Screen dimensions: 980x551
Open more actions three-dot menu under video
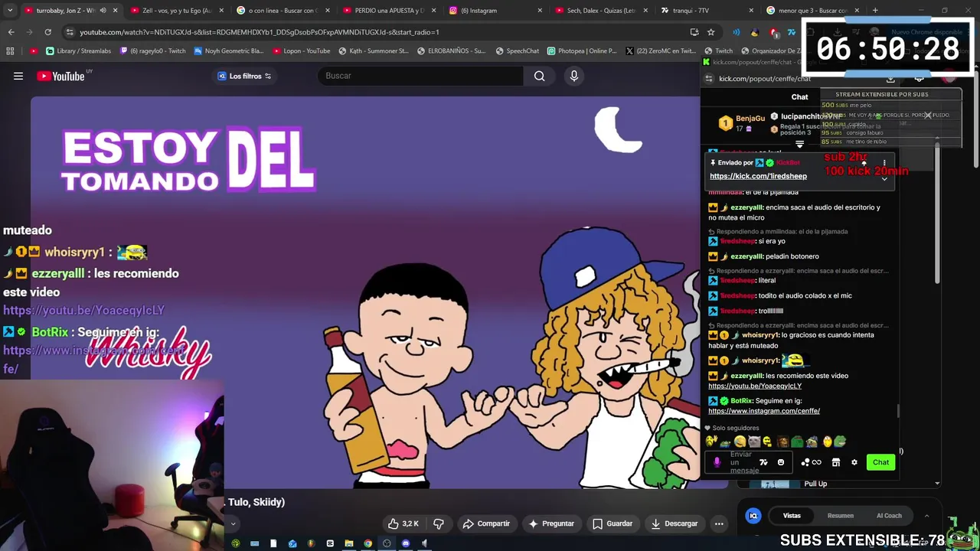719,523
